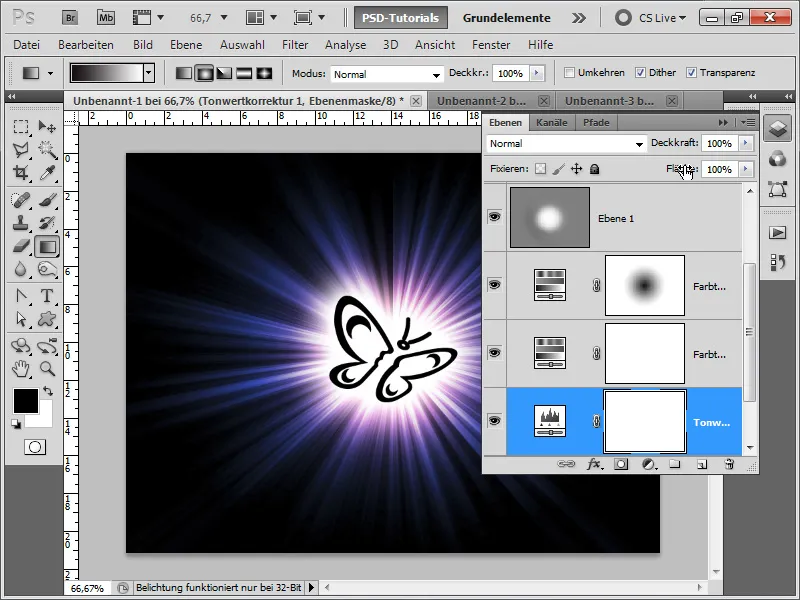Choose diamond gradient style
The height and width of the screenshot is (600, 800).
pyautogui.click(x=264, y=73)
